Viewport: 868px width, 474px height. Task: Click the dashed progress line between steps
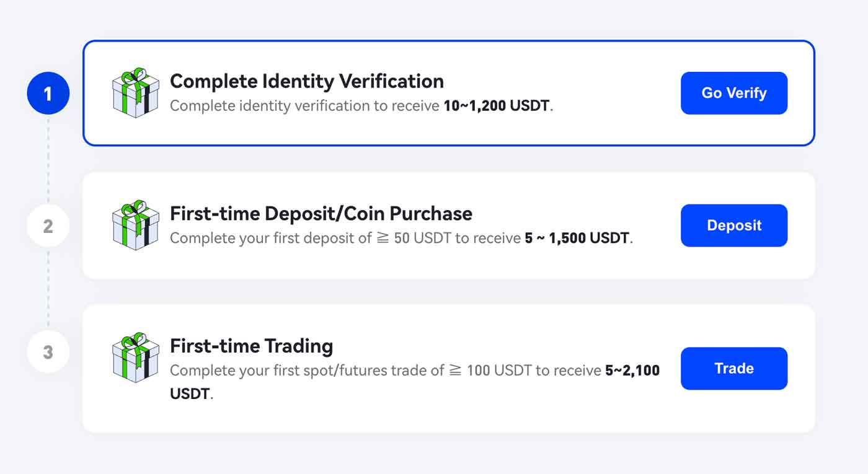pos(49,161)
